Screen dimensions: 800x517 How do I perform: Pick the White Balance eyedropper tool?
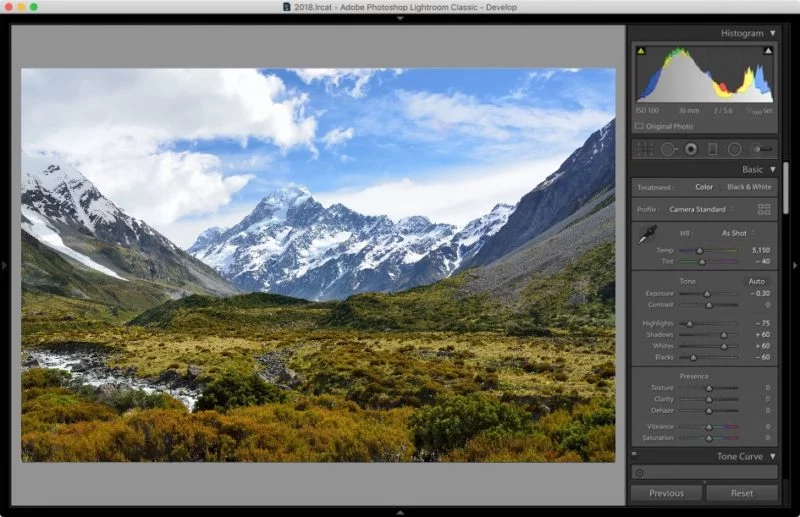click(647, 237)
